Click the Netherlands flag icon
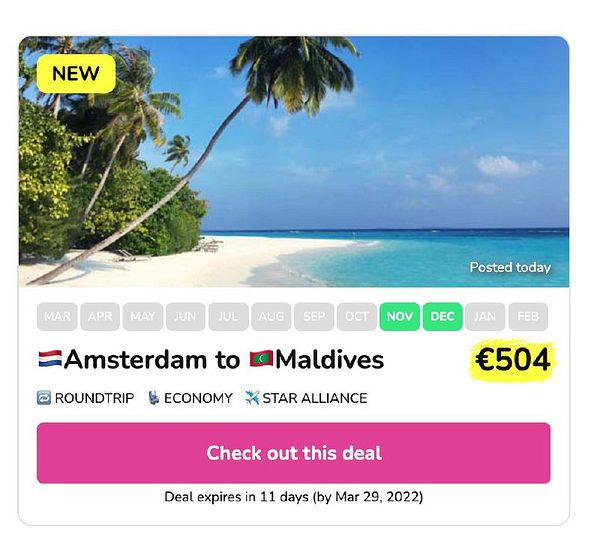The image size is (600, 551). [50, 361]
